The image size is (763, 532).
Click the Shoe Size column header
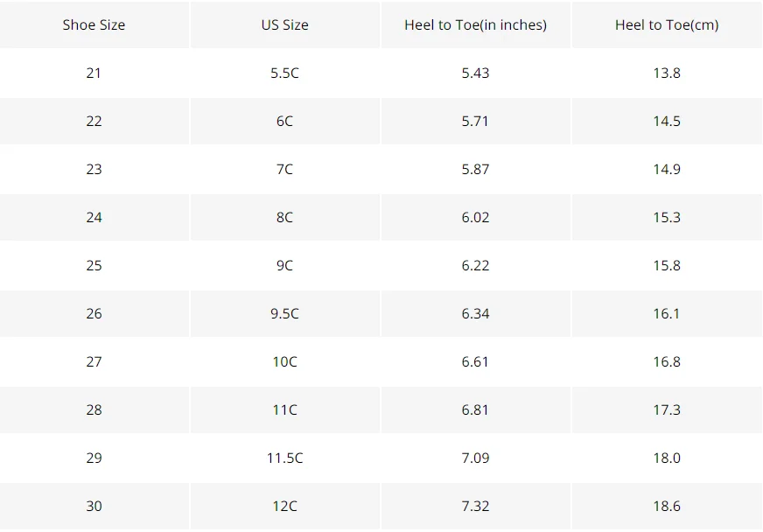[x=94, y=24]
